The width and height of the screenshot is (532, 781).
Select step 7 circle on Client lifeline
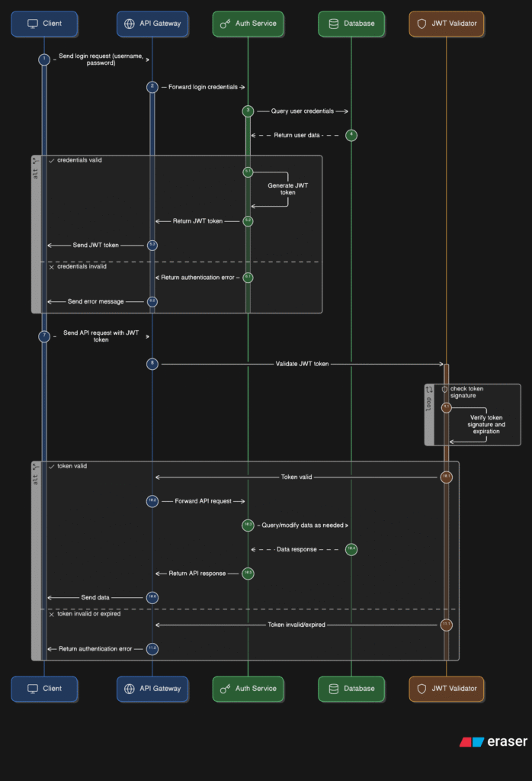coord(44,336)
